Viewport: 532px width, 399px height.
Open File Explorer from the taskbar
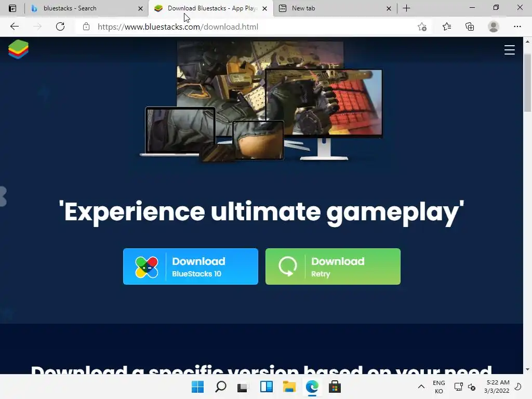289,387
